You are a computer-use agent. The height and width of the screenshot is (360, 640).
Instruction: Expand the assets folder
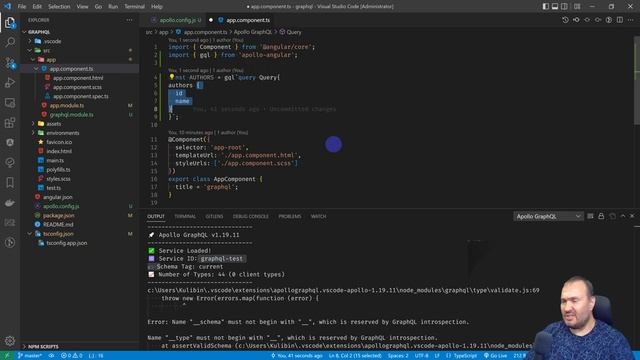33,124
